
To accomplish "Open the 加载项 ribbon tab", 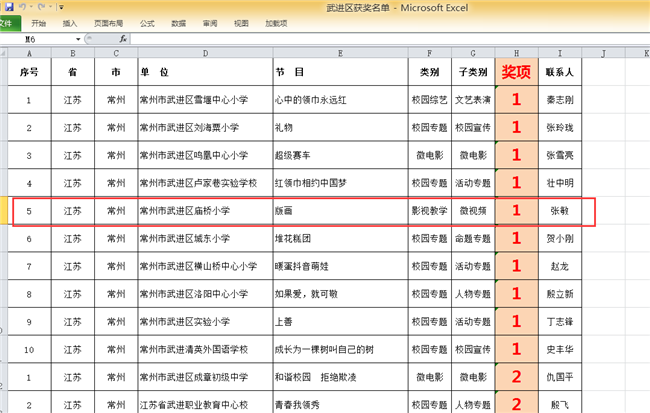I will tap(275, 22).
